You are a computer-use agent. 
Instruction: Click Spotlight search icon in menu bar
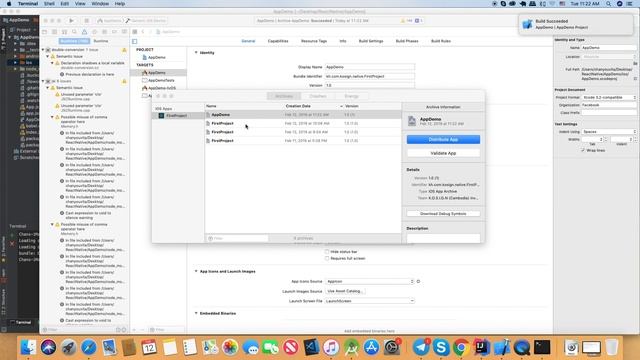pos(609,4)
